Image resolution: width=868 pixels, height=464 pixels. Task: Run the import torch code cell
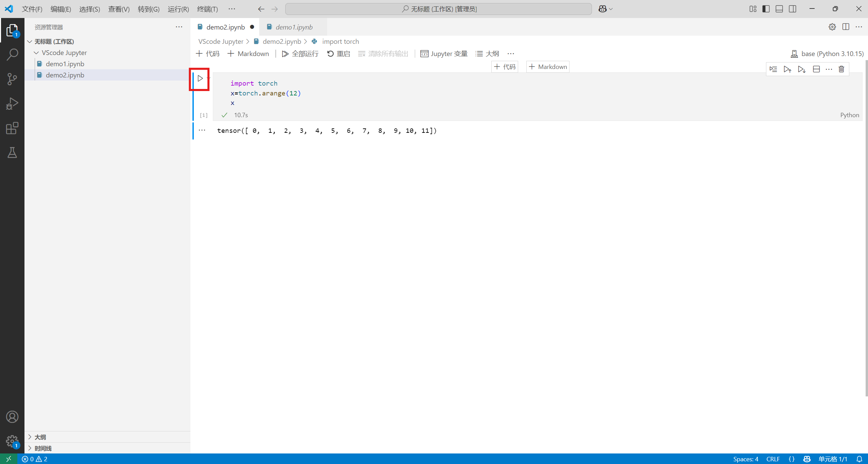[200, 78]
